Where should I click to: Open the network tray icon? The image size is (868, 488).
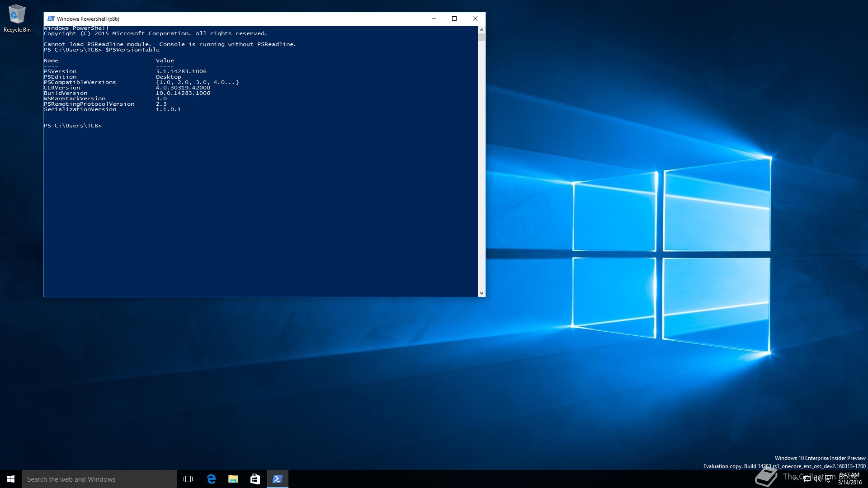click(807, 479)
